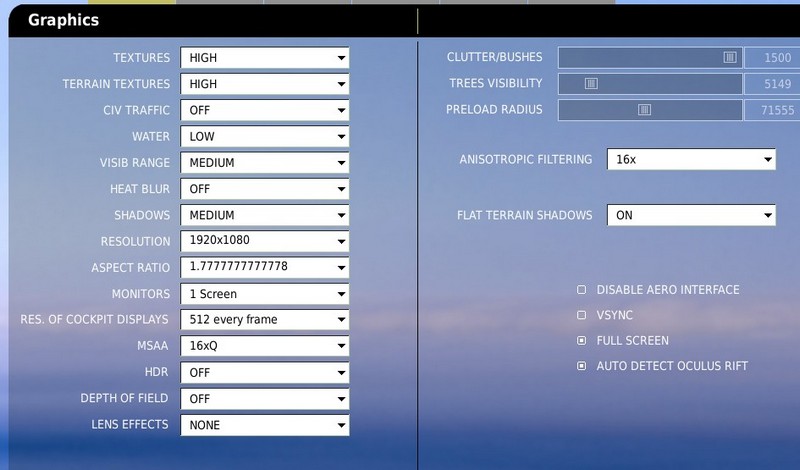Viewport: 800px width, 470px height.
Task: Open the WATER quality dropdown
Action: 264,136
